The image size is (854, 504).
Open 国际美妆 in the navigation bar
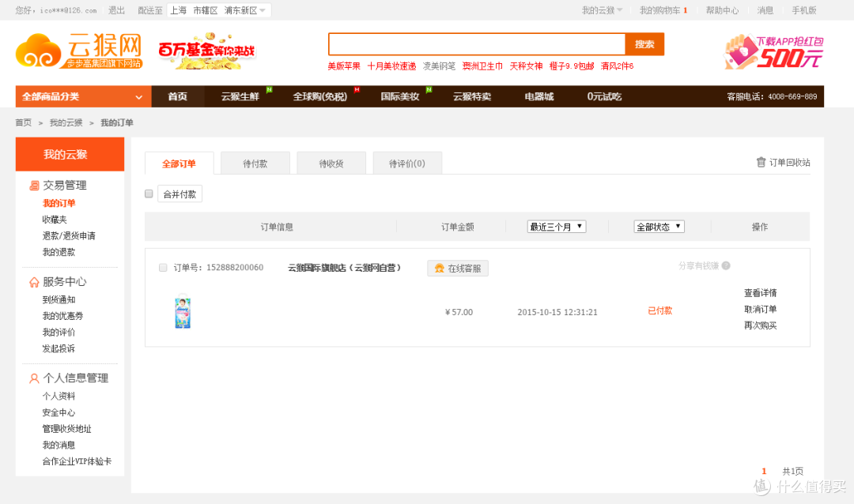400,96
